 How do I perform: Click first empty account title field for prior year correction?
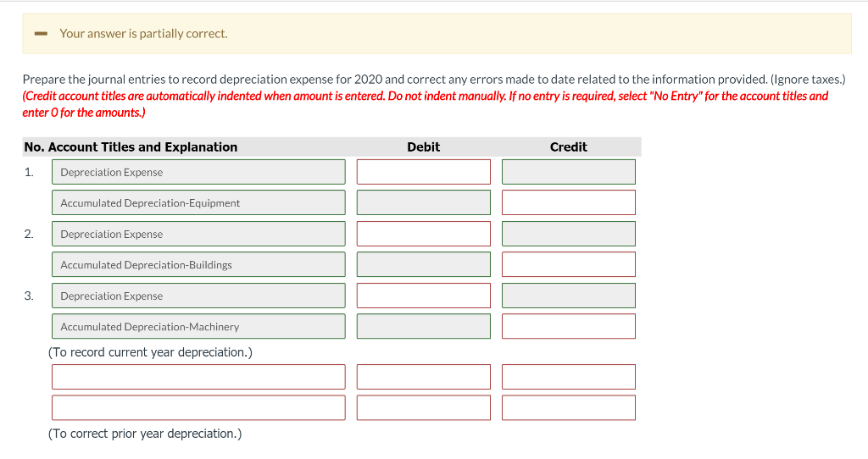pyautogui.click(x=198, y=377)
